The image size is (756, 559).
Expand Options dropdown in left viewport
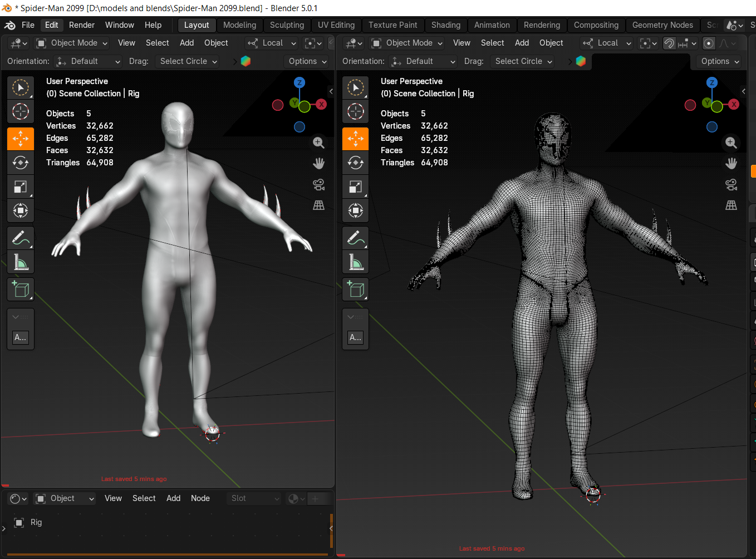coord(307,61)
